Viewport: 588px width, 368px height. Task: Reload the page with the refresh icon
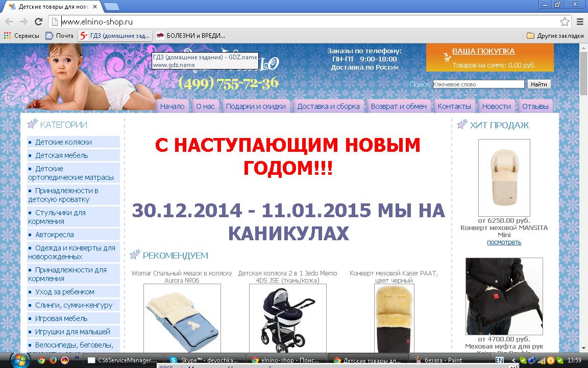click(38, 22)
